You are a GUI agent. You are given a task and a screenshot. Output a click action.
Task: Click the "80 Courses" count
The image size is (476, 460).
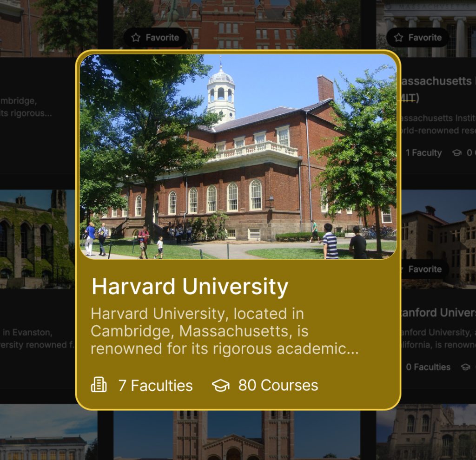[278, 385]
